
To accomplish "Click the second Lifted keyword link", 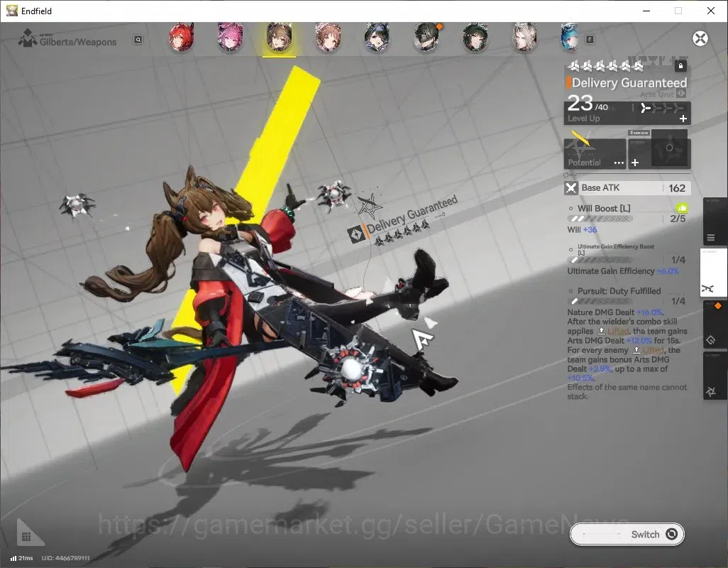I will [653, 350].
